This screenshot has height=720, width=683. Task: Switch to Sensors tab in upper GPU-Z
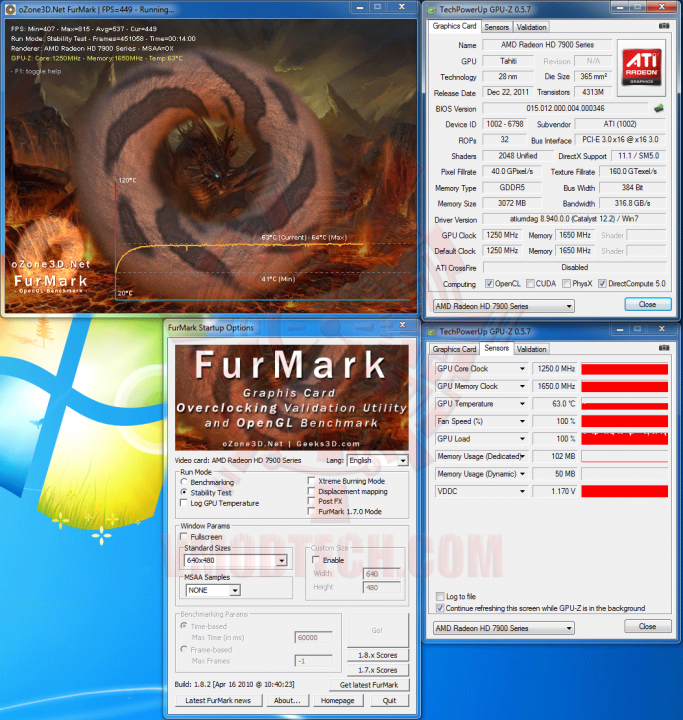497,27
